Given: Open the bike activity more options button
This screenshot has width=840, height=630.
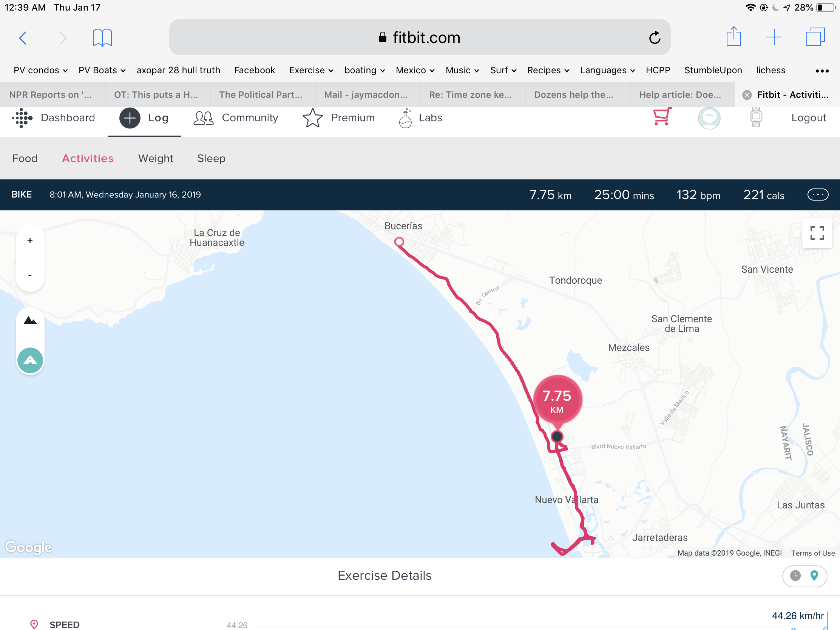Looking at the screenshot, I should pyautogui.click(x=818, y=195).
